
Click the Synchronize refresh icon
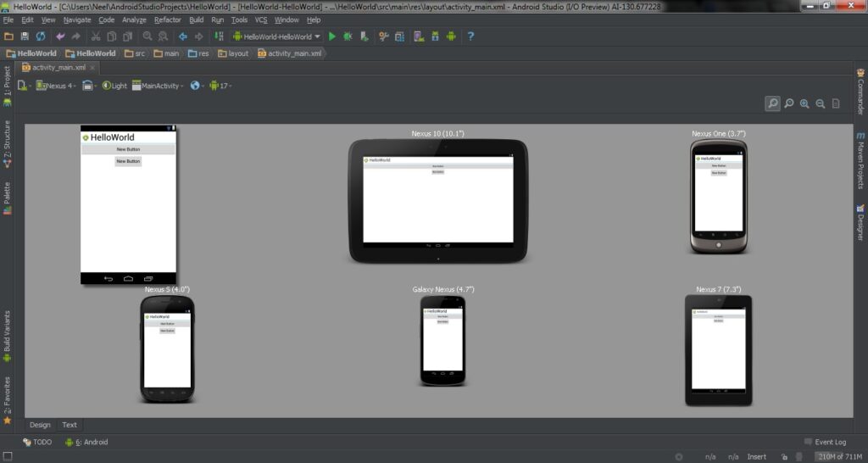(x=40, y=36)
